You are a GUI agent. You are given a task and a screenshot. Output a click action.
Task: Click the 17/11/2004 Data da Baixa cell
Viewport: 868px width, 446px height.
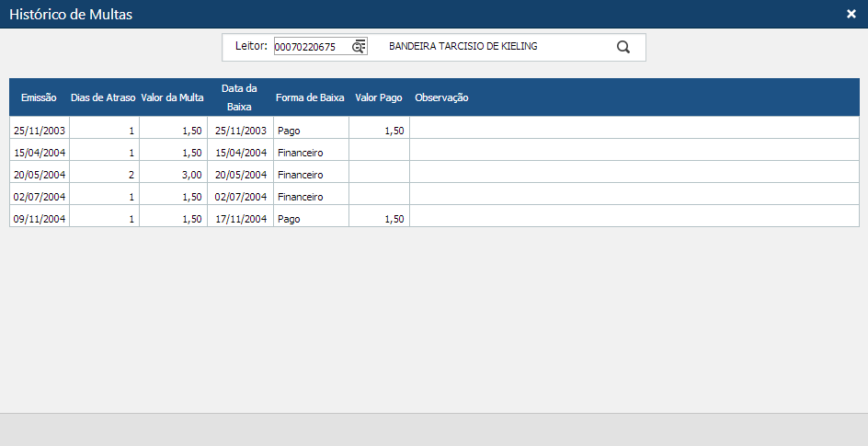point(241,219)
